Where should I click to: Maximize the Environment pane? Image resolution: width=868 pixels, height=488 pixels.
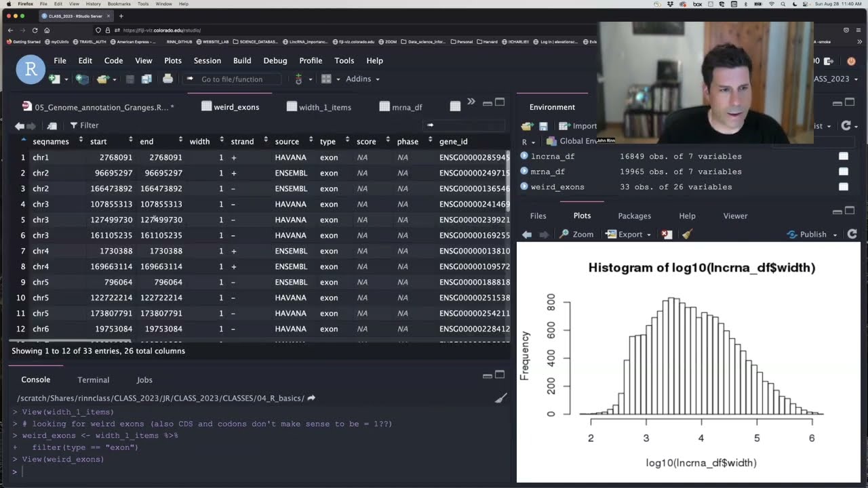(850, 102)
